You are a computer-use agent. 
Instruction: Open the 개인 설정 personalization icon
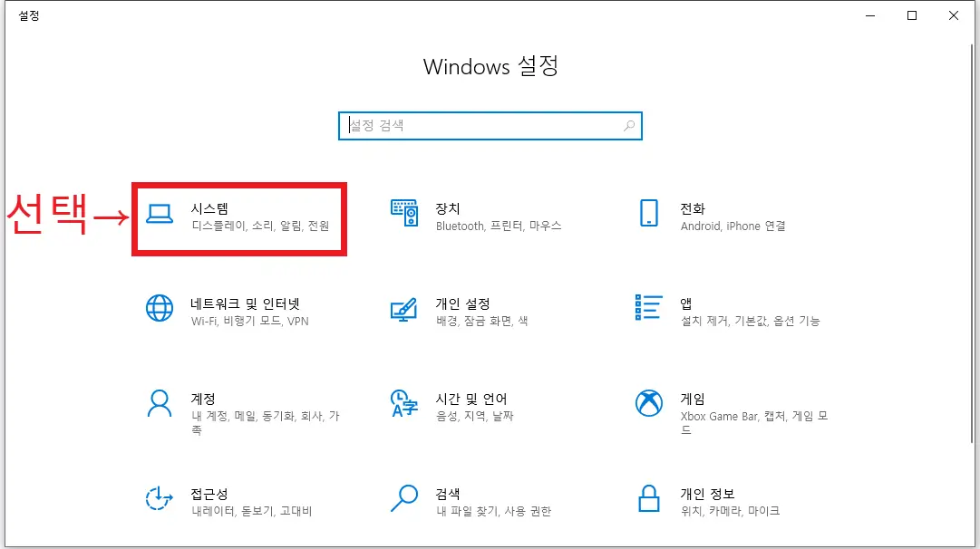(x=403, y=309)
